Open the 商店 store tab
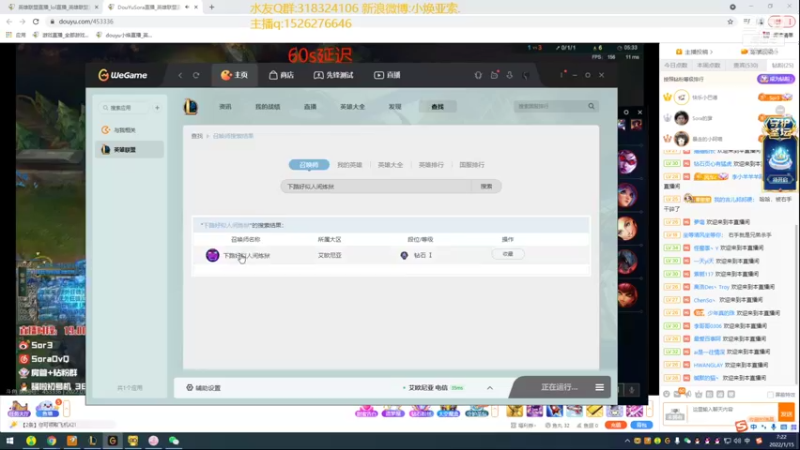This screenshot has height=450, width=800. pyautogui.click(x=281, y=75)
